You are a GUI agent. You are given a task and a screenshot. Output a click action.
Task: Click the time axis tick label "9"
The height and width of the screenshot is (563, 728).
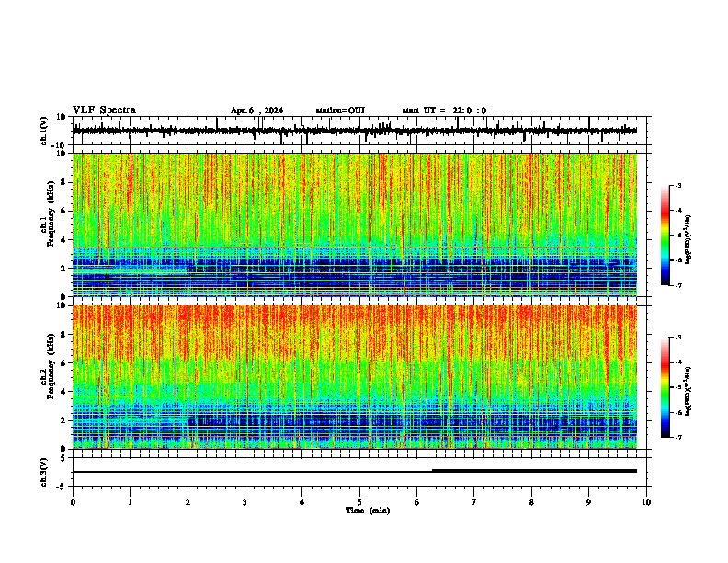(588, 502)
